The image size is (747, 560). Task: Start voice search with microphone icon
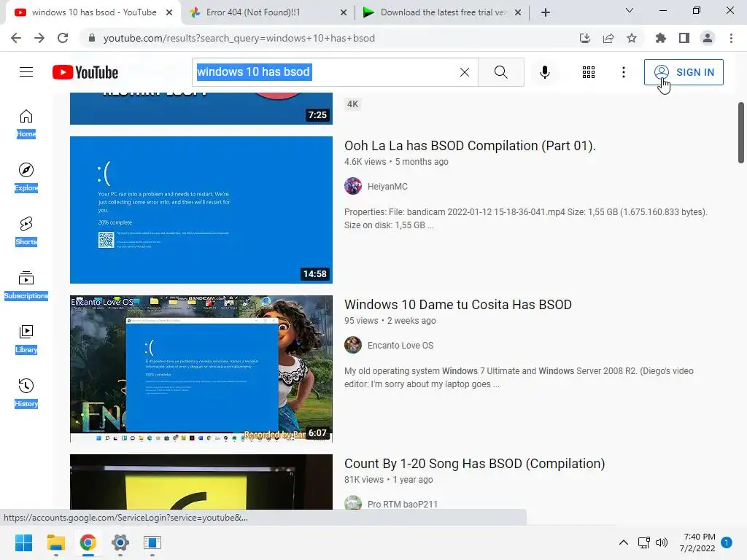(x=545, y=72)
